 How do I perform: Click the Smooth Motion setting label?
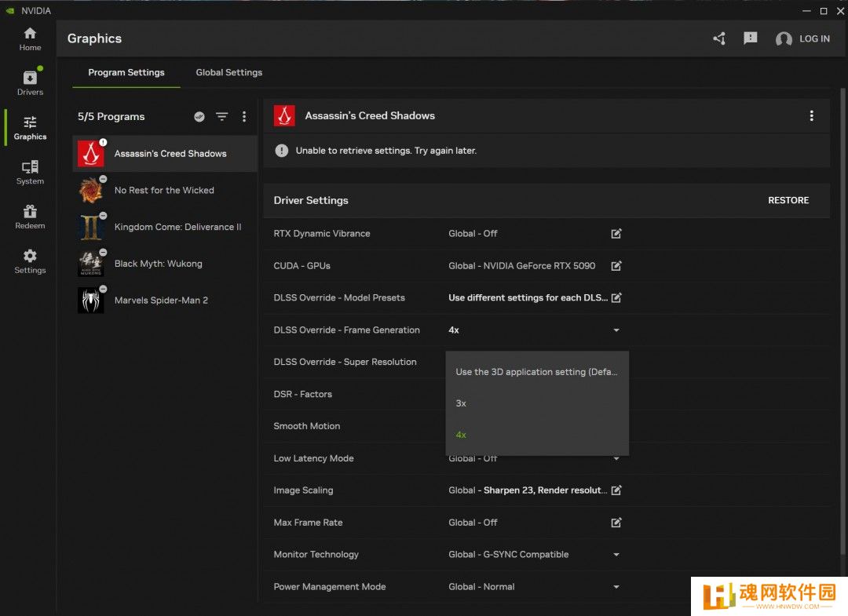307,426
